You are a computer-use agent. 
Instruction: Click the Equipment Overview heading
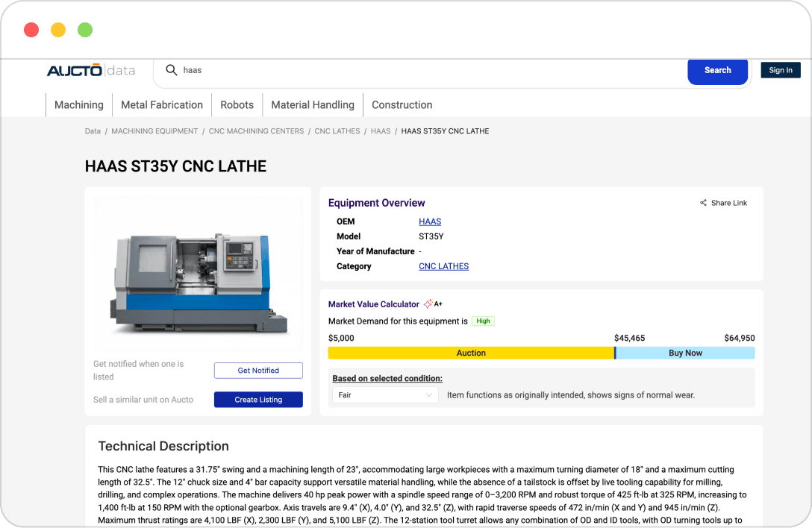(x=376, y=203)
